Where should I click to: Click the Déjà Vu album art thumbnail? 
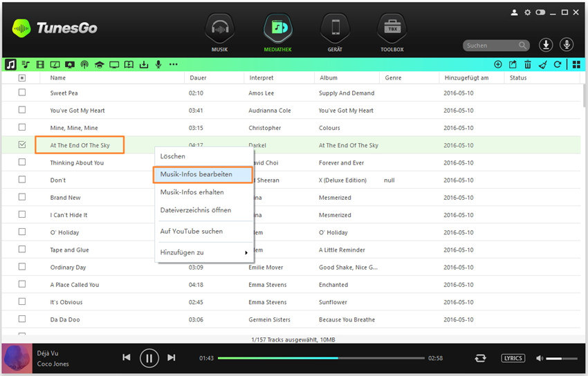point(17,359)
